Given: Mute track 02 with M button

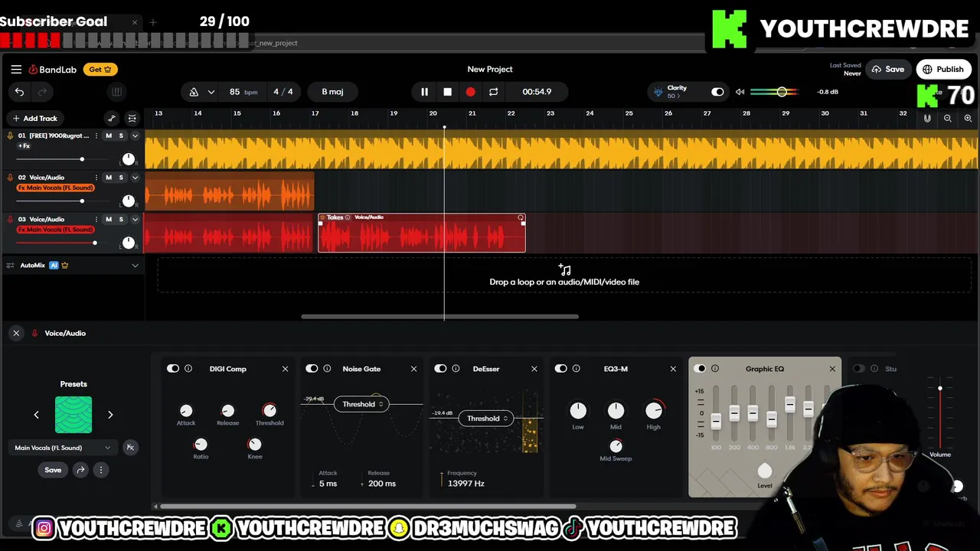Looking at the screenshot, I should [x=109, y=178].
